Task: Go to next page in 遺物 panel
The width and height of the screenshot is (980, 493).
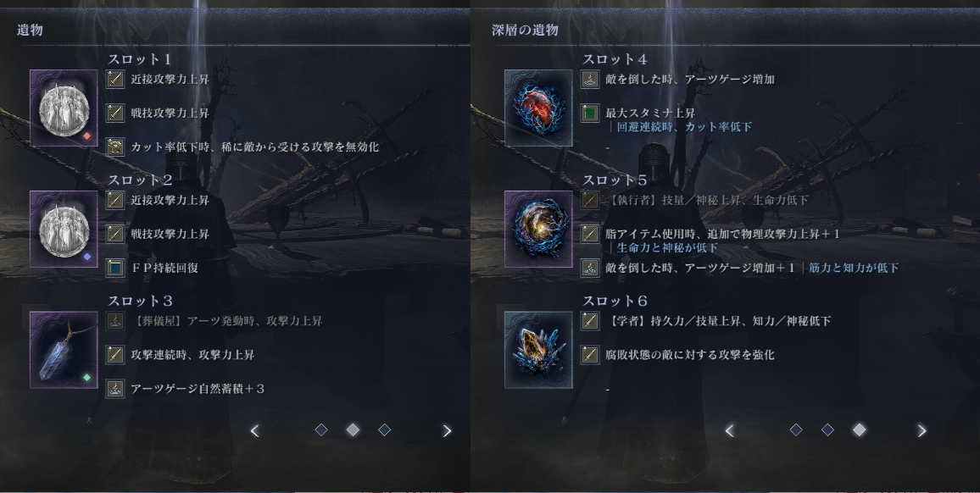Action: tap(447, 430)
